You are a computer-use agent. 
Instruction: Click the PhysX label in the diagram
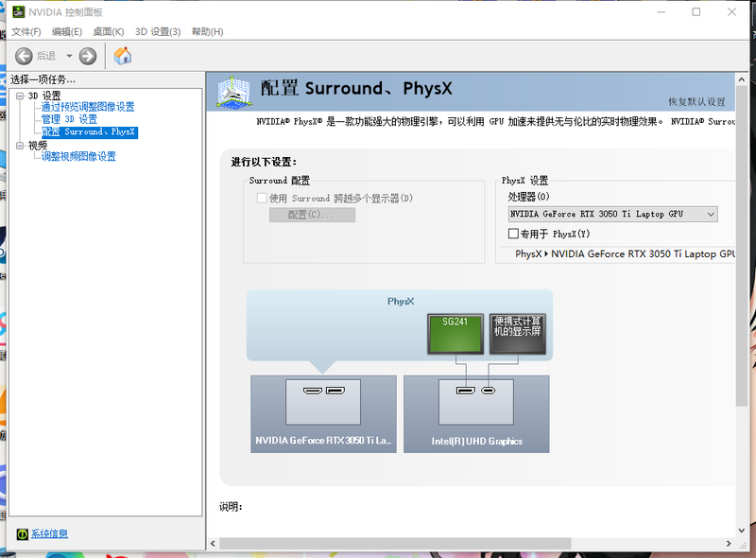(401, 301)
